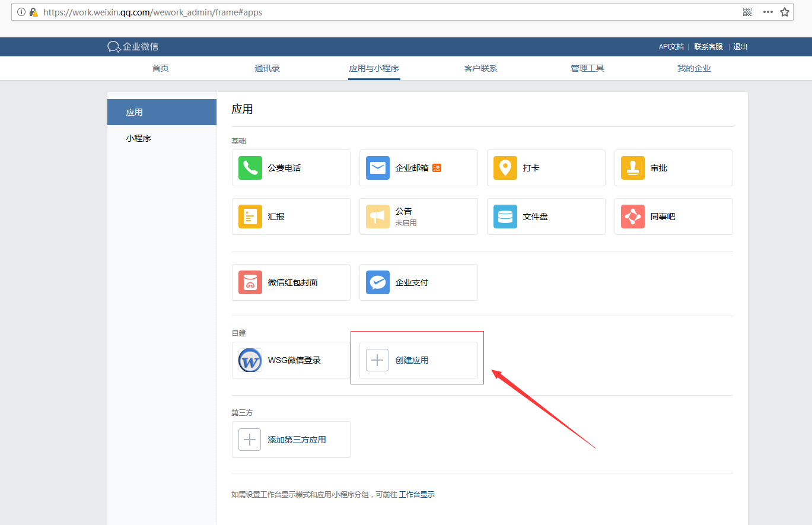Open the 微信红包封面 red envelope icon
The width and height of the screenshot is (812, 525).
(x=250, y=282)
